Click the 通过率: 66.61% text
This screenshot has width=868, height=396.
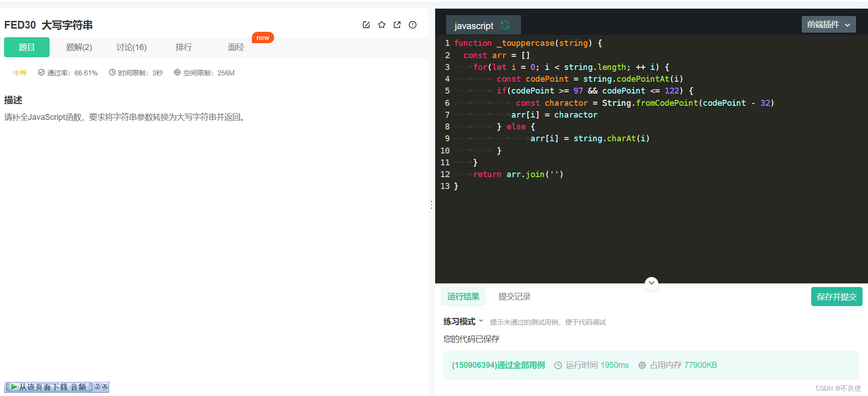click(x=72, y=73)
